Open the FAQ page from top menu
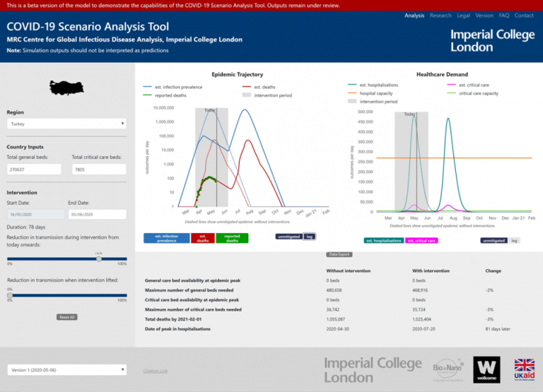Viewport: 543px width, 392px height. [x=503, y=15]
